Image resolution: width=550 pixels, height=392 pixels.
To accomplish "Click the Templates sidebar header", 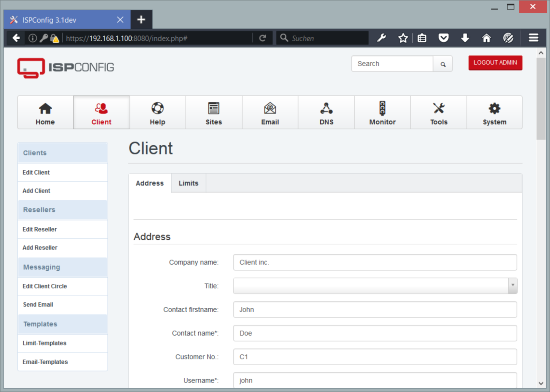I will point(62,324).
